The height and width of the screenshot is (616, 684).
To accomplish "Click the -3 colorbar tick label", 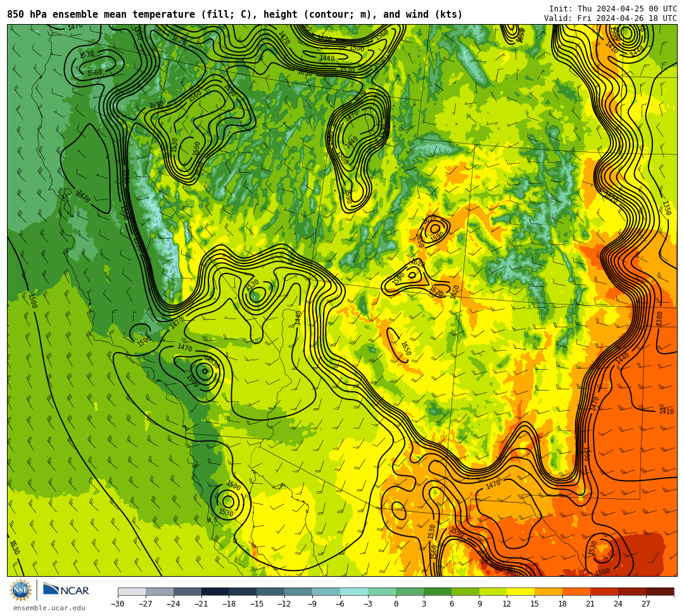I will pos(367,604).
